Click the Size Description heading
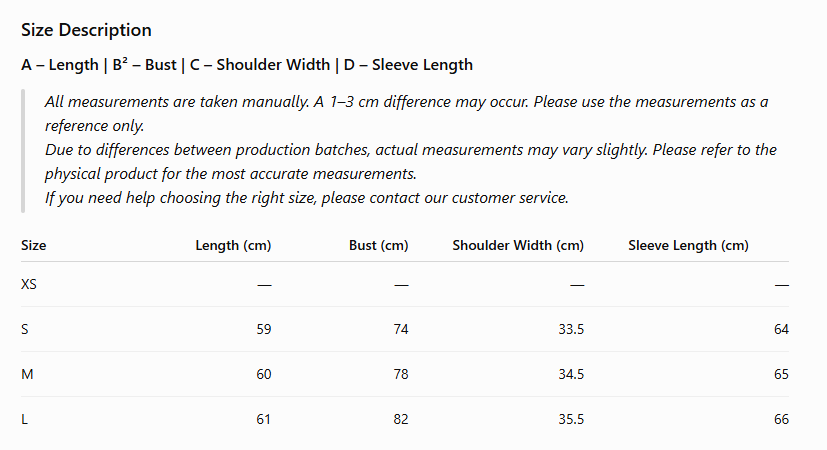This screenshot has width=827, height=450. [x=86, y=30]
